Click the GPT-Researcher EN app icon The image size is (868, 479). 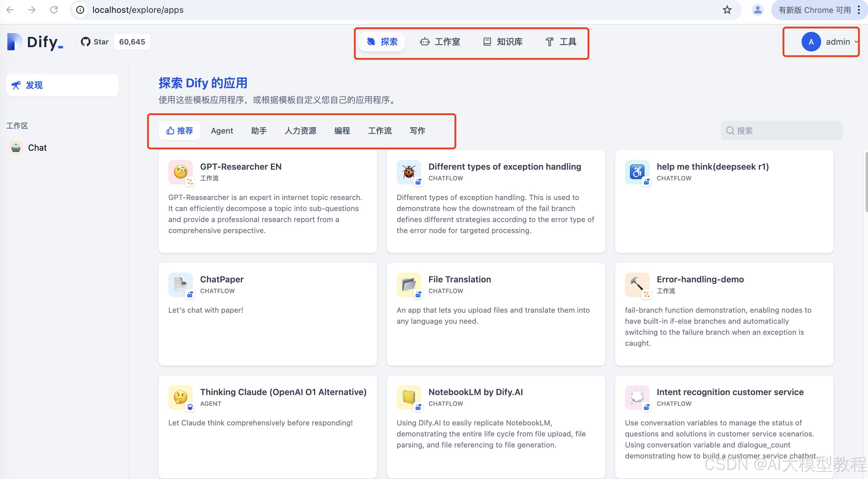coord(181,172)
